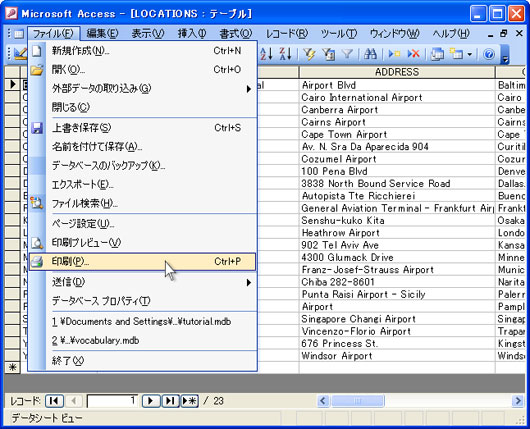Choose ファイル検索(H) menu entry
Image resolution: width=530 pixels, height=429 pixels.
(142, 204)
